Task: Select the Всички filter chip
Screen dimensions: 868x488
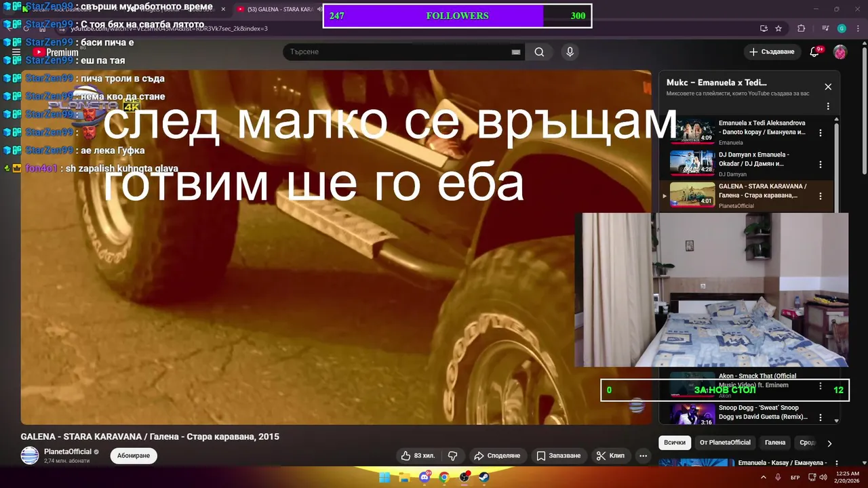Action: coord(675,443)
